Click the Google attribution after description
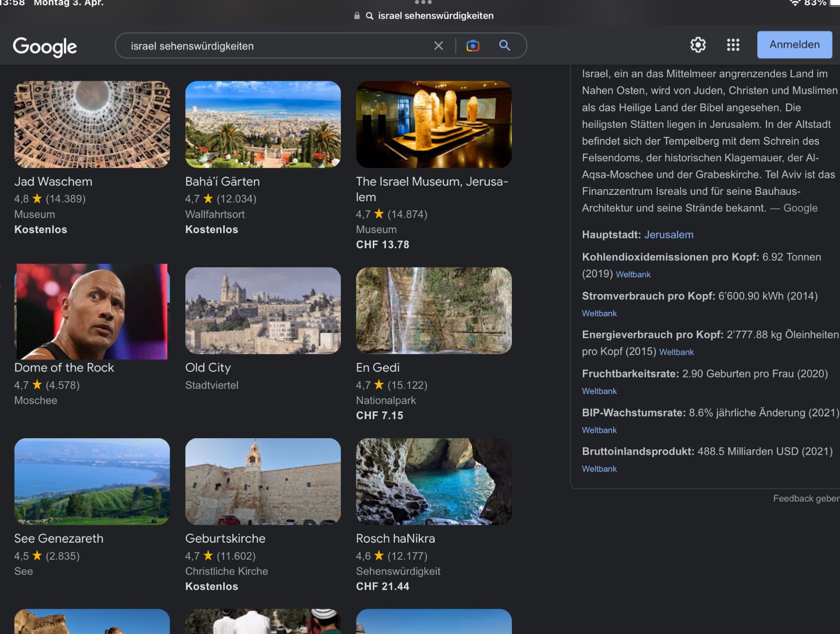The image size is (840, 634). point(800,208)
